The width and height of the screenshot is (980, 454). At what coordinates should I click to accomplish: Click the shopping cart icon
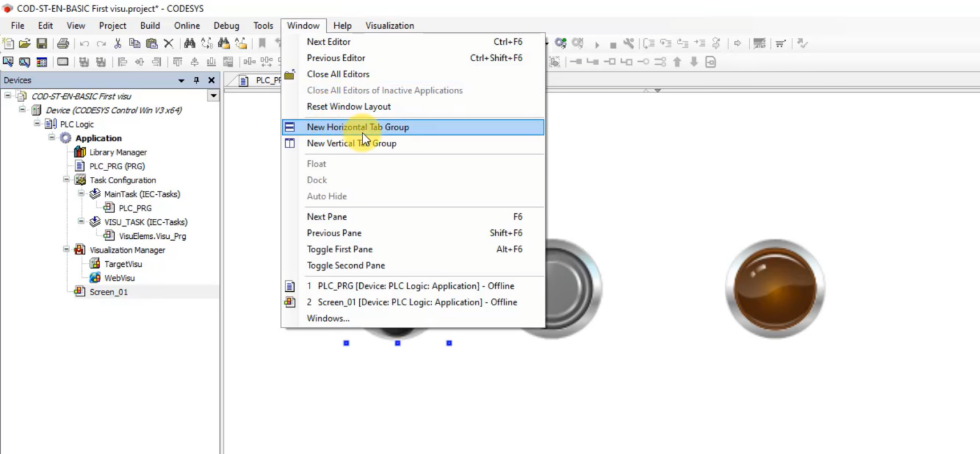point(780,43)
